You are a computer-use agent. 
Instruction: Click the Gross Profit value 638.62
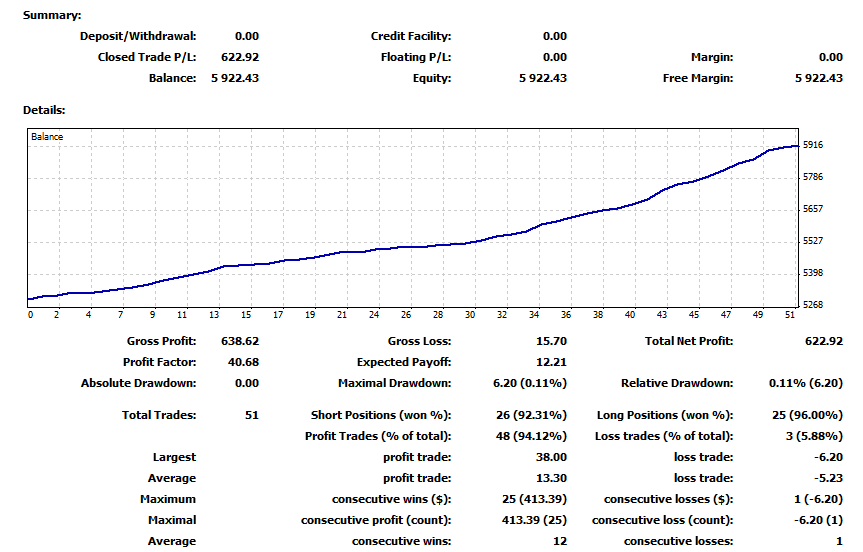tap(240, 341)
